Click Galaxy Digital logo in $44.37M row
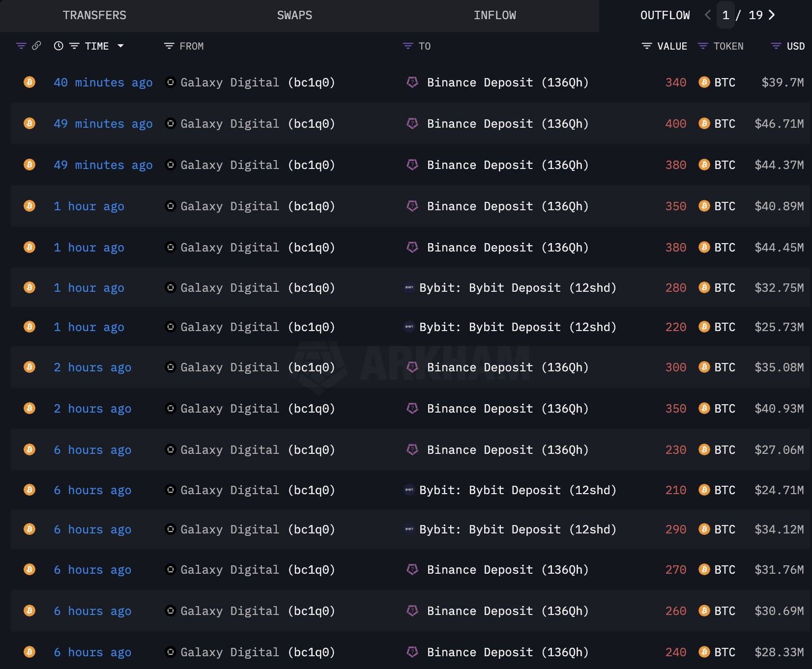 point(170,165)
